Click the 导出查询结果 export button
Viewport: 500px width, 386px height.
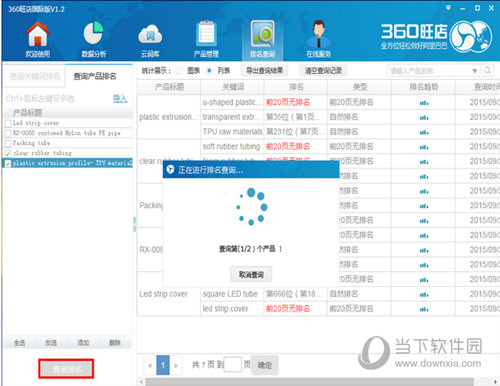pos(264,70)
